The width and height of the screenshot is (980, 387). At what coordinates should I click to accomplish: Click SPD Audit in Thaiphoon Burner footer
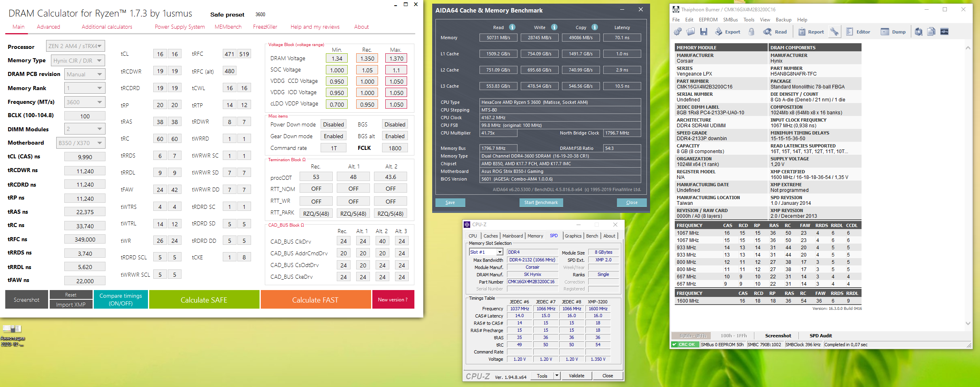[821, 336]
